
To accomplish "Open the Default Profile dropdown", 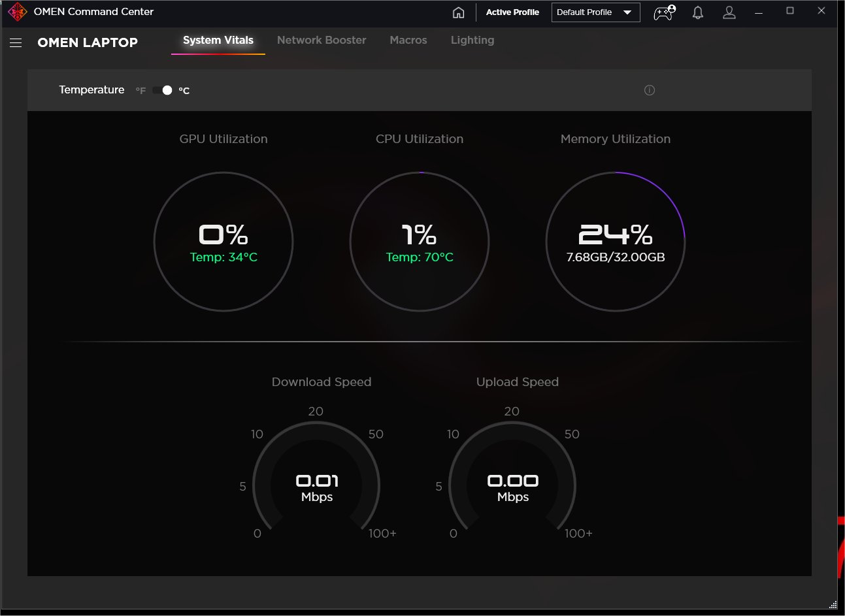I will pos(595,12).
